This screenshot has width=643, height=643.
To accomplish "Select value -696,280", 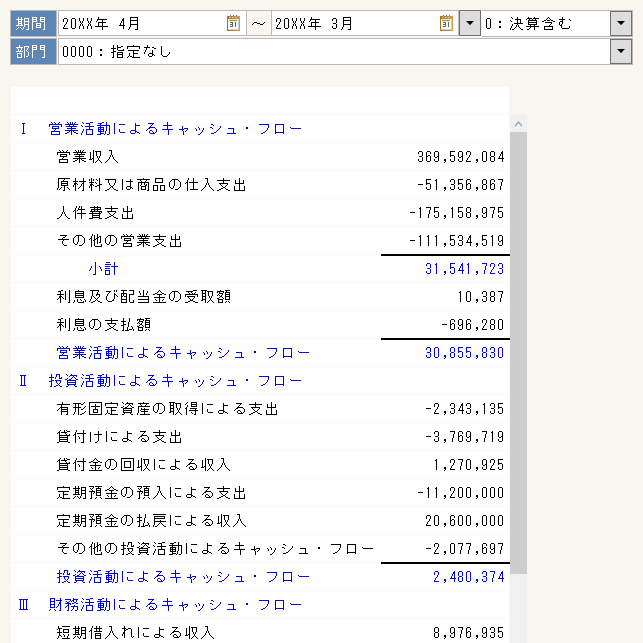I will 472,325.
